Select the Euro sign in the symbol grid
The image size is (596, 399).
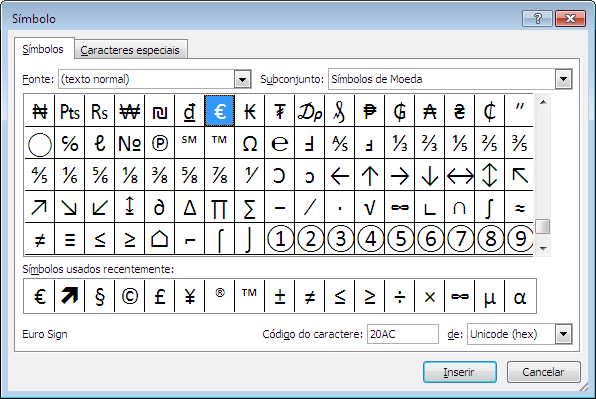coord(220,111)
